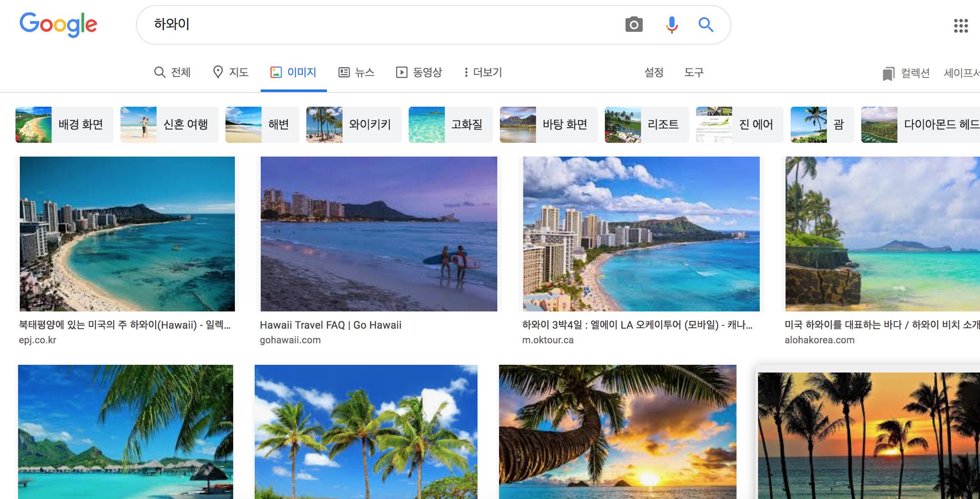Open the epj.co.kr Waikiki aerial image
Viewport: 980px width, 499px height.
(127, 234)
